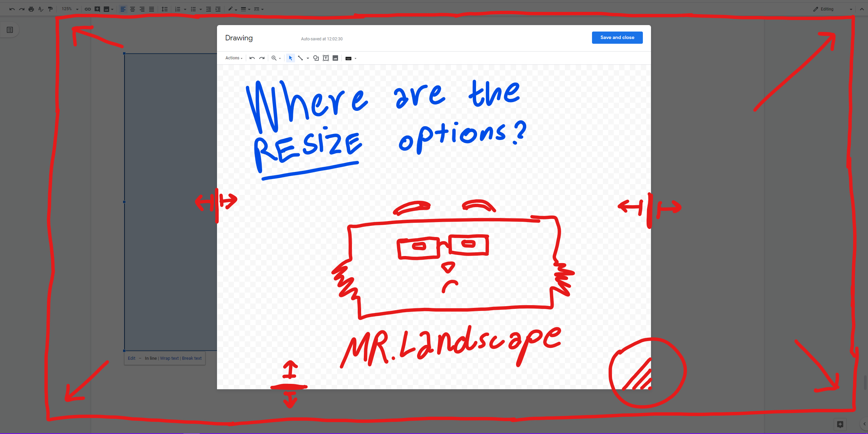868x434 pixels.
Task: Select the Line tool in Drawing toolbar
Action: [300, 58]
